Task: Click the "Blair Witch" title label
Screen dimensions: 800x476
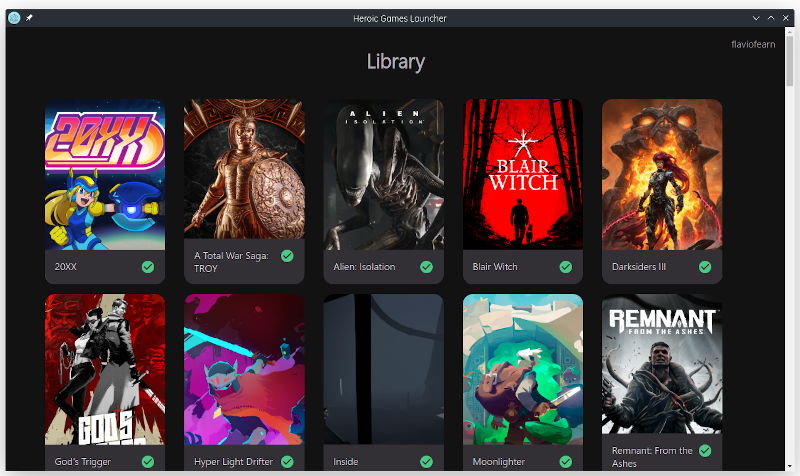Action: 495,267
